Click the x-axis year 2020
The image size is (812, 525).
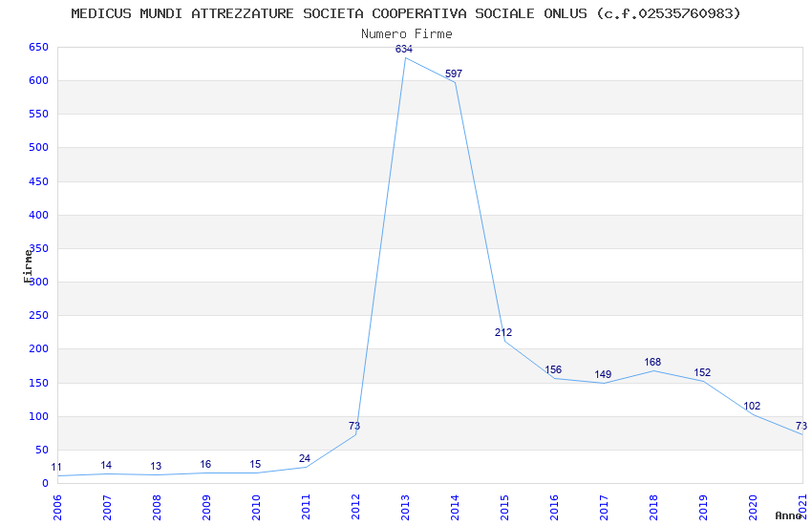(753, 508)
